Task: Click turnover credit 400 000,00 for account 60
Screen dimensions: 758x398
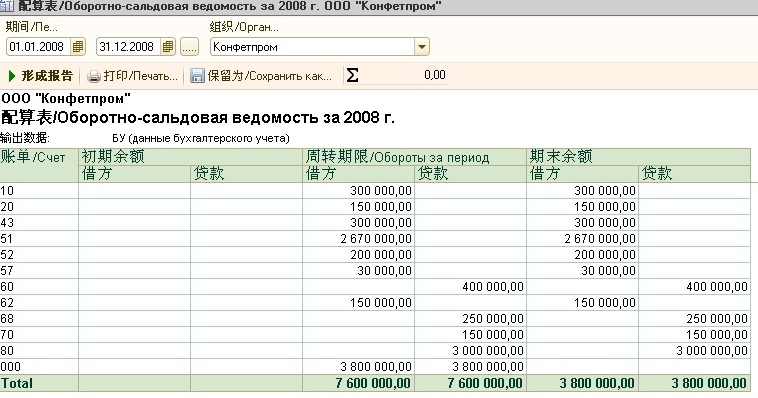Action: [x=493, y=286]
